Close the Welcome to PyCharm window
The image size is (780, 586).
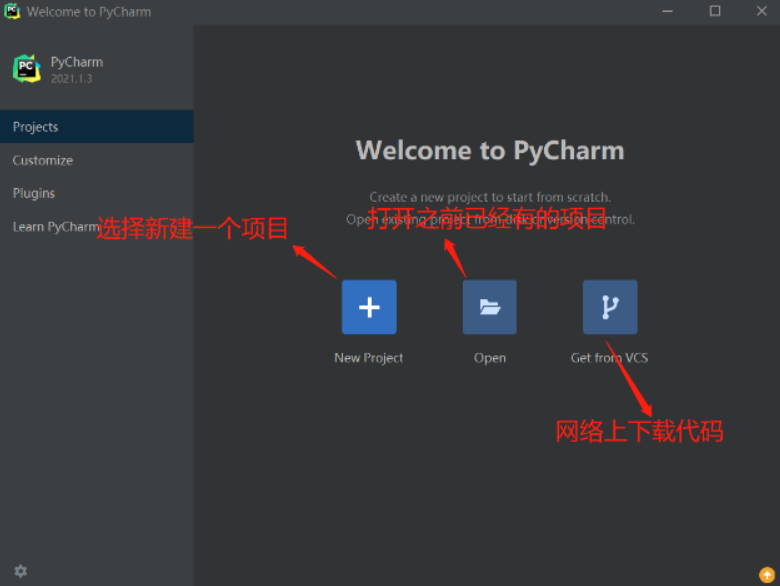coord(762,11)
